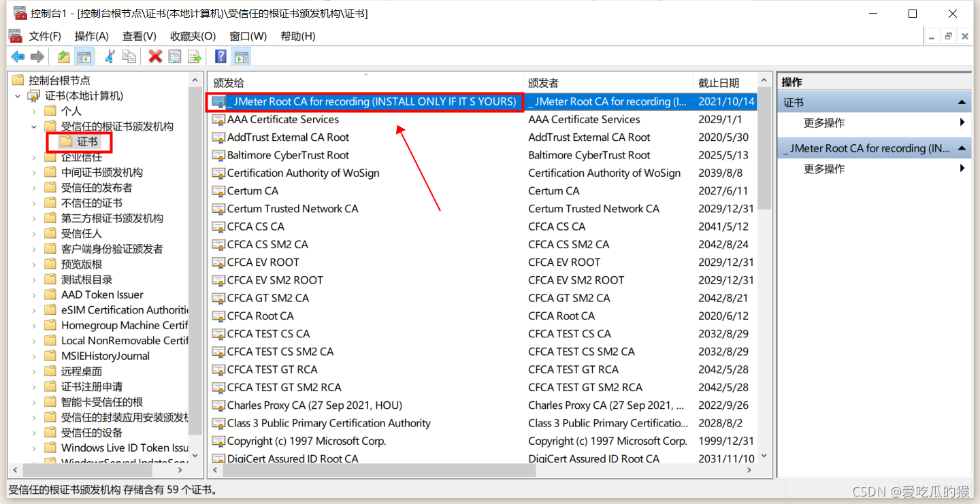This screenshot has width=980, height=504.
Task: Click the folder icon next to 远程桌面
Action: [x=50, y=371]
